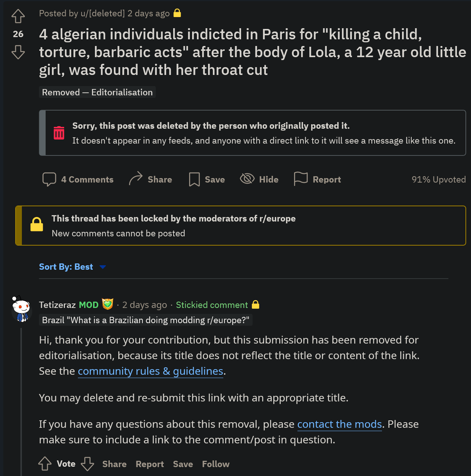Screen dimensions: 471x476
Task: Downvote the stickied moderator comment
Action: (88, 464)
